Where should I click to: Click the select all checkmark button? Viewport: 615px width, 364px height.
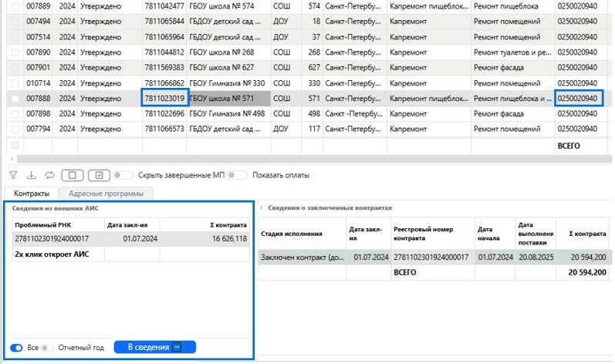(x=100, y=175)
